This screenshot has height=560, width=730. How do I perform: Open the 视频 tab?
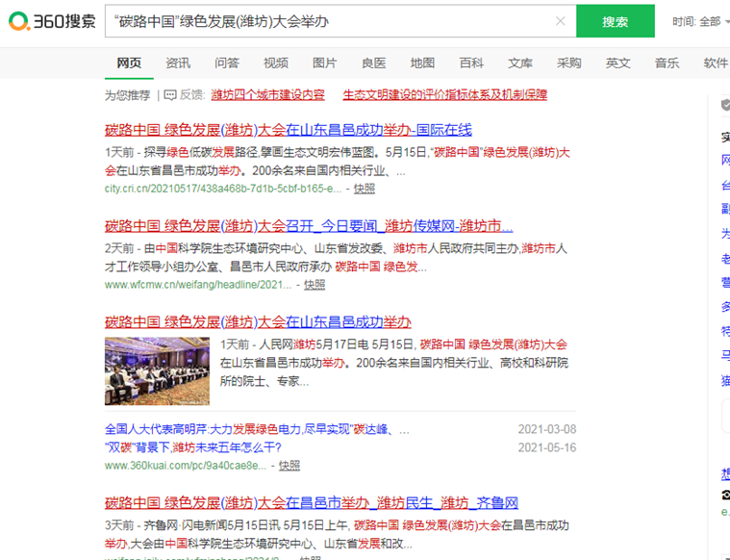276,63
